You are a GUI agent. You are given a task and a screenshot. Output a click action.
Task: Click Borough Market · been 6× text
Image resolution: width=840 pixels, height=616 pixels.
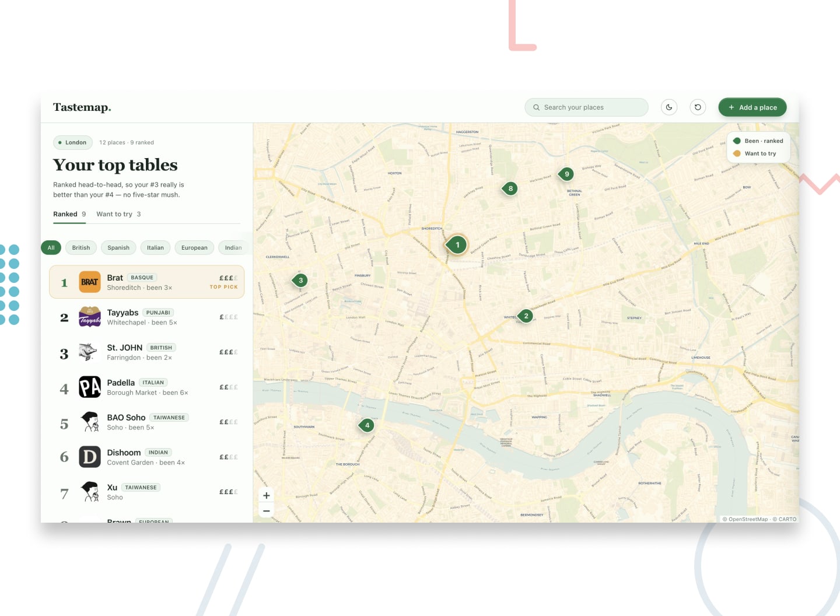(148, 393)
